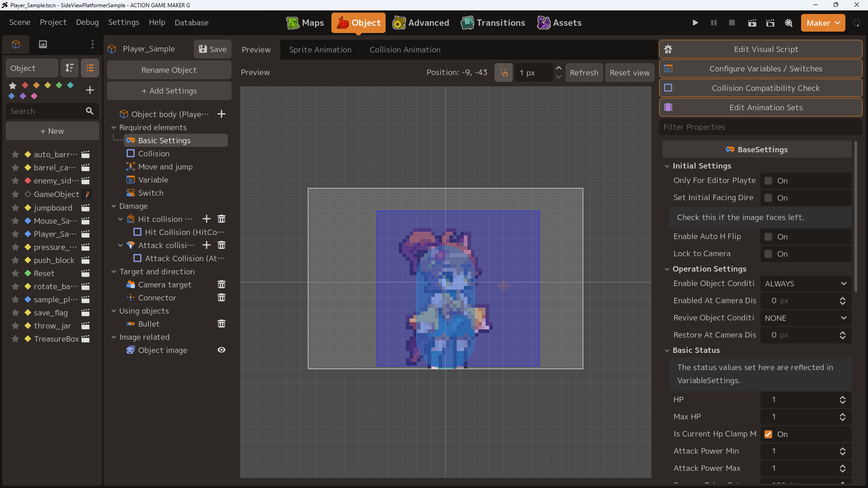This screenshot has height=488, width=868.
Task: Delete the Camera target setting
Action: point(222,284)
